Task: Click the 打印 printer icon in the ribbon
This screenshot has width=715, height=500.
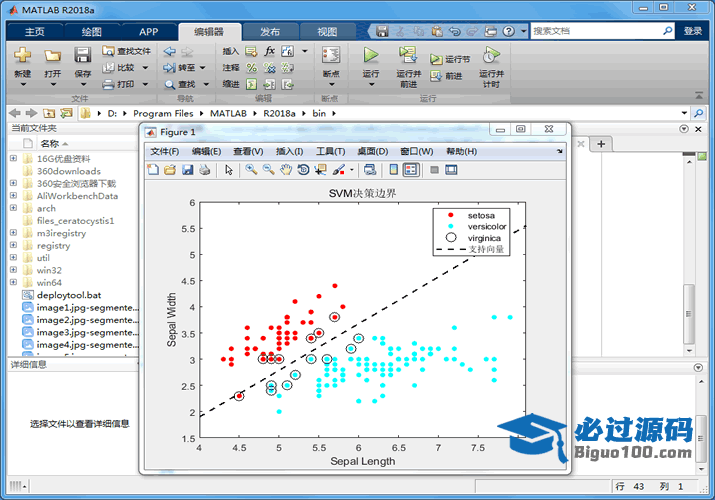Action: click(x=108, y=84)
